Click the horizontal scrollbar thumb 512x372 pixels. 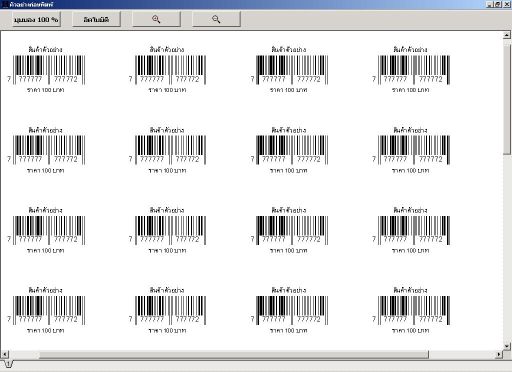tap(233, 354)
